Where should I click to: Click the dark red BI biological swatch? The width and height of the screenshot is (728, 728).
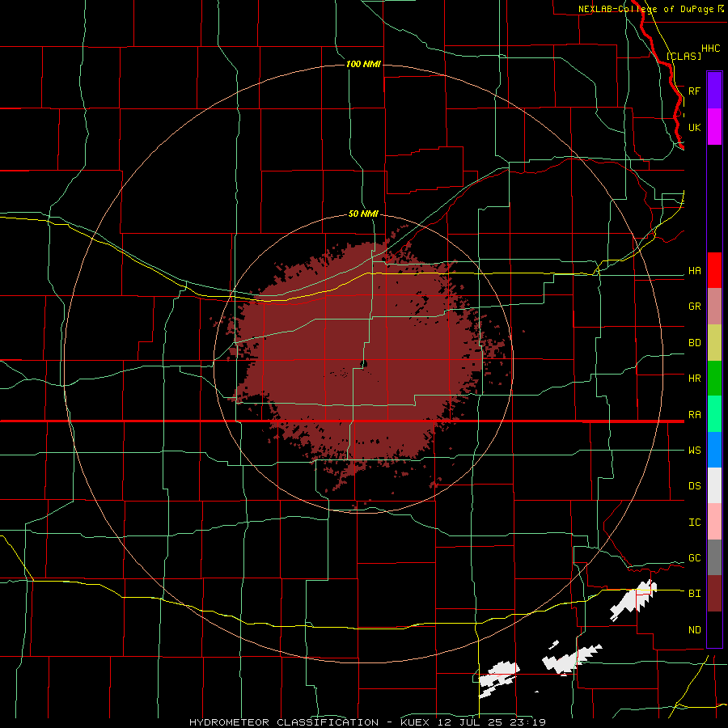coord(714,594)
